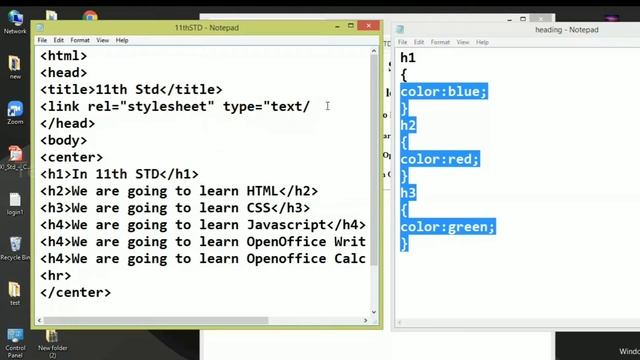This screenshot has width=640, height=360.
Task: Click horizontal scrollbar left arrow in 11thSTD
Action: click(x=39, y=321)
